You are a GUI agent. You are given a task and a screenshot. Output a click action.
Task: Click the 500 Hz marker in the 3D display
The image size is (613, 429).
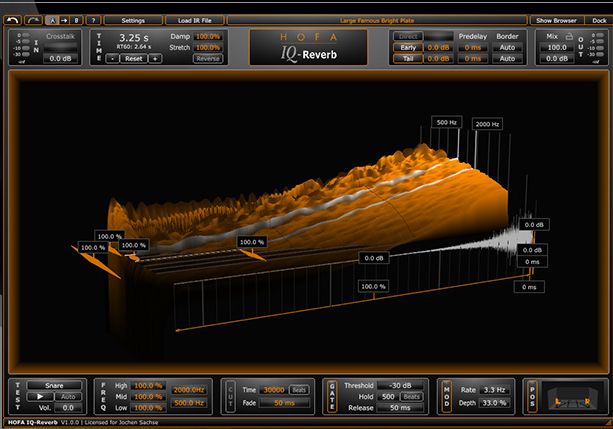coord(447,122)
